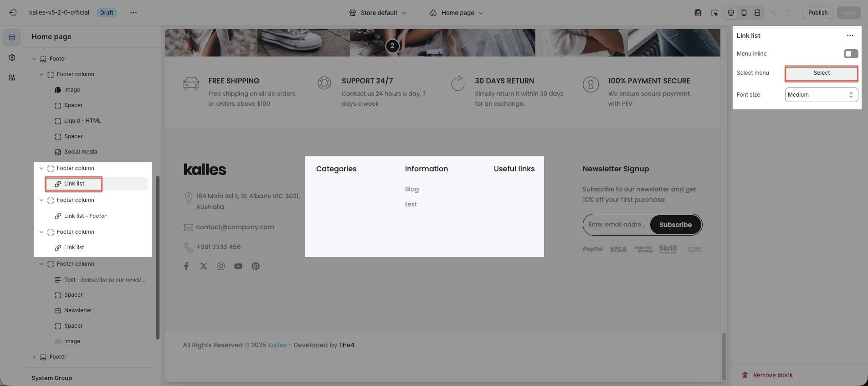This screenshot has height=386, width=868.
Task: Open the Sections panel icon
Action: (12, 37)
